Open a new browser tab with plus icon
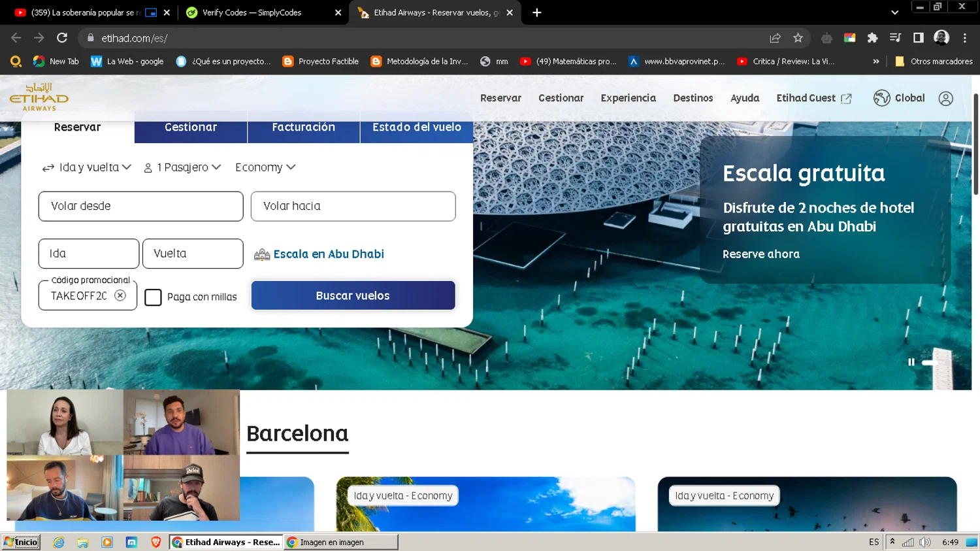The height and width of the screenshot is (551, 980). (x=536, y=12)
